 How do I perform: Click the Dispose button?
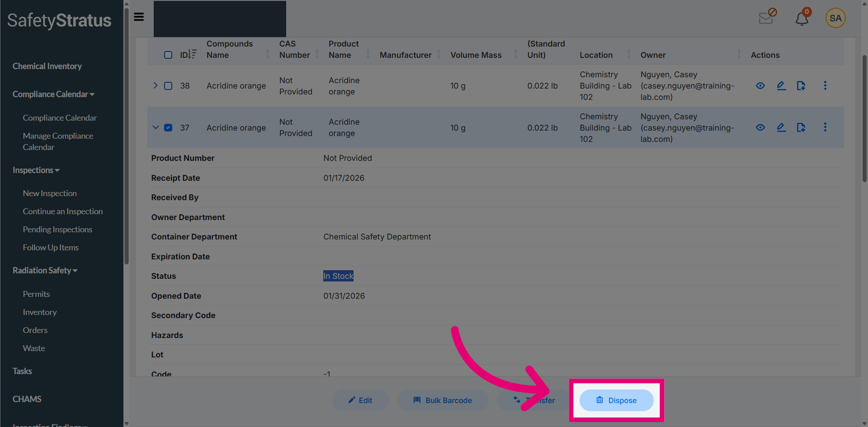pos(617,400)
